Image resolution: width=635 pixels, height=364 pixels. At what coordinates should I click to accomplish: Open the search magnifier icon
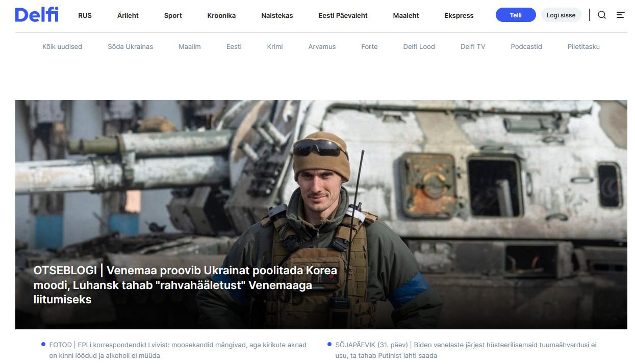602,15
